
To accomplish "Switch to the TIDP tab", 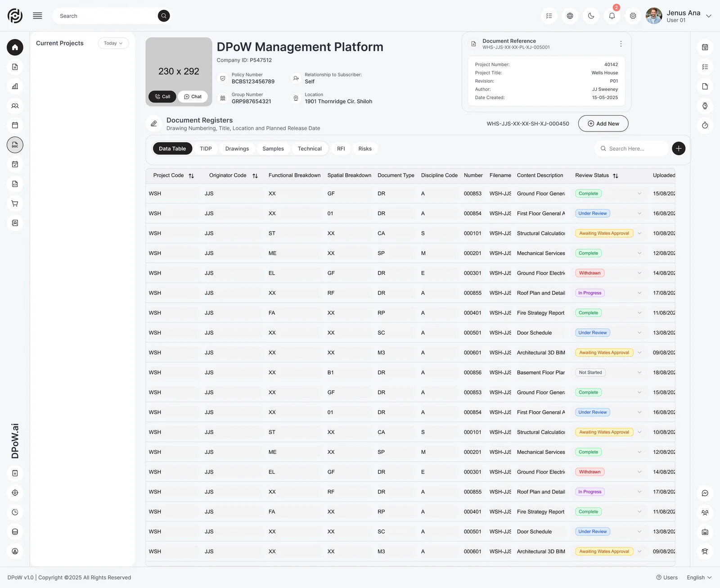I will click(206, 149).
